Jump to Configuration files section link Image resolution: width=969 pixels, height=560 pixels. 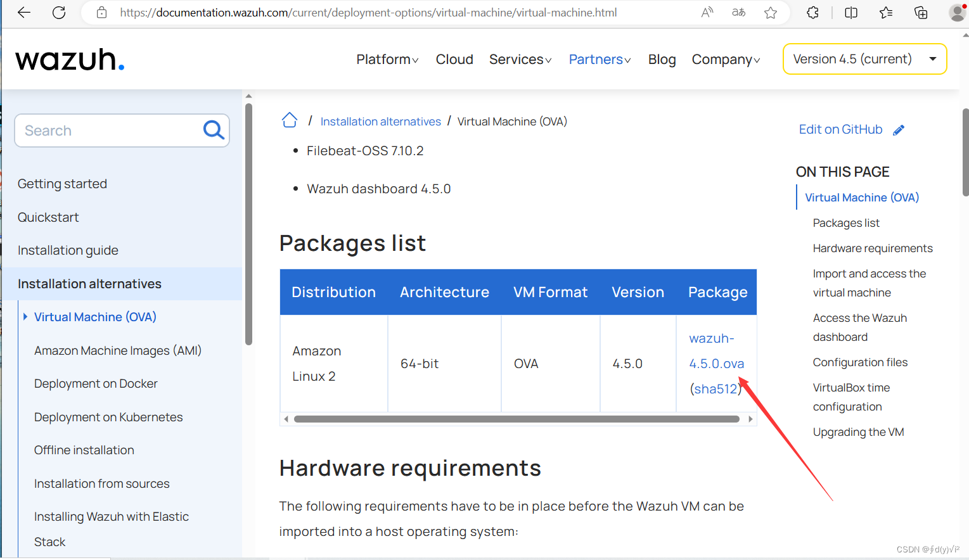pos(860,362)
